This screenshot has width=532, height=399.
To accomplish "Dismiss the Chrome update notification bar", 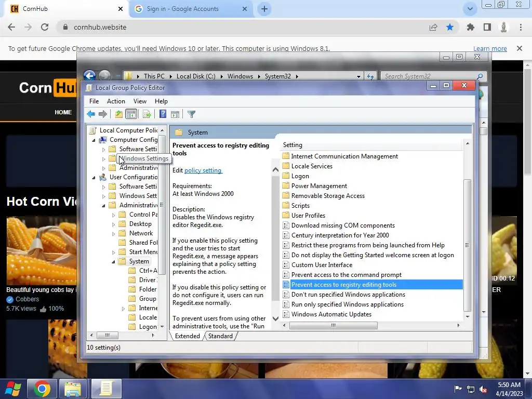I will (x=519, y=48).
